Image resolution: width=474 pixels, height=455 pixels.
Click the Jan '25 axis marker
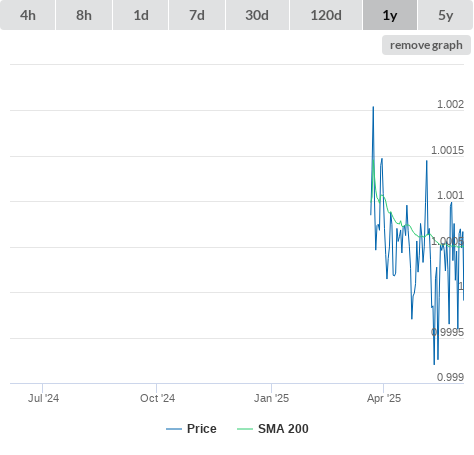click(271, 398)
